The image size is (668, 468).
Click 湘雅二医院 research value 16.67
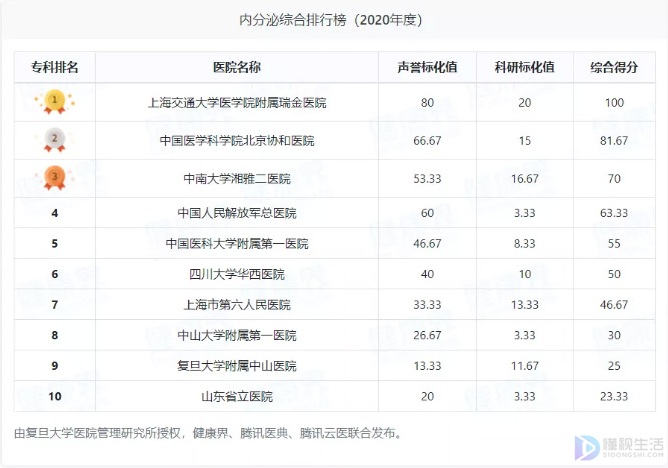point(524,178)
